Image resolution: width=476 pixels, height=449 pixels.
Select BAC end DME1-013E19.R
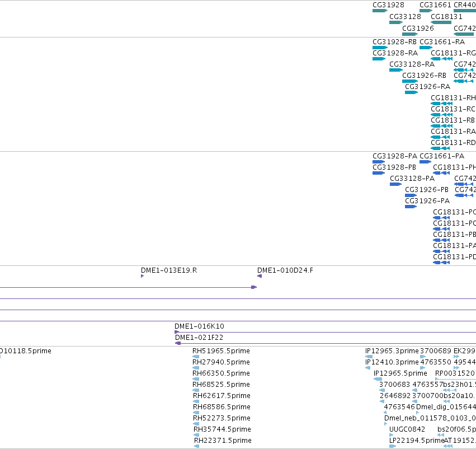point(143,276)
